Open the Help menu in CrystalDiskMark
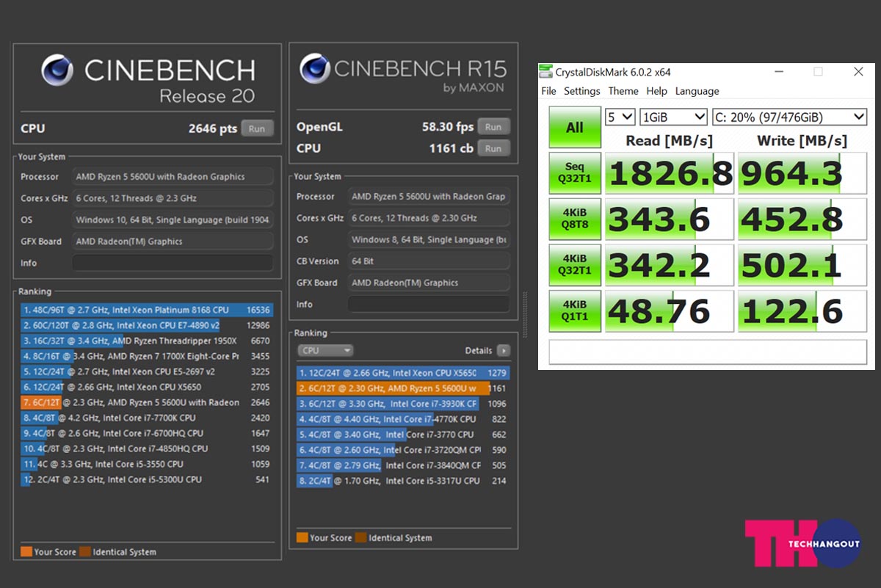Image resolution: width=881 pixels, height=588 pixels. (657, 91)
